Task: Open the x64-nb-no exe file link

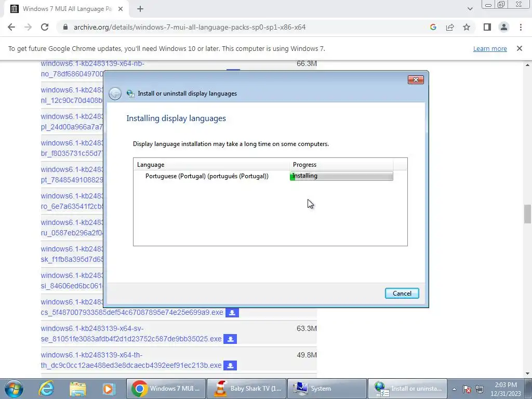Action: pos(72,68)
